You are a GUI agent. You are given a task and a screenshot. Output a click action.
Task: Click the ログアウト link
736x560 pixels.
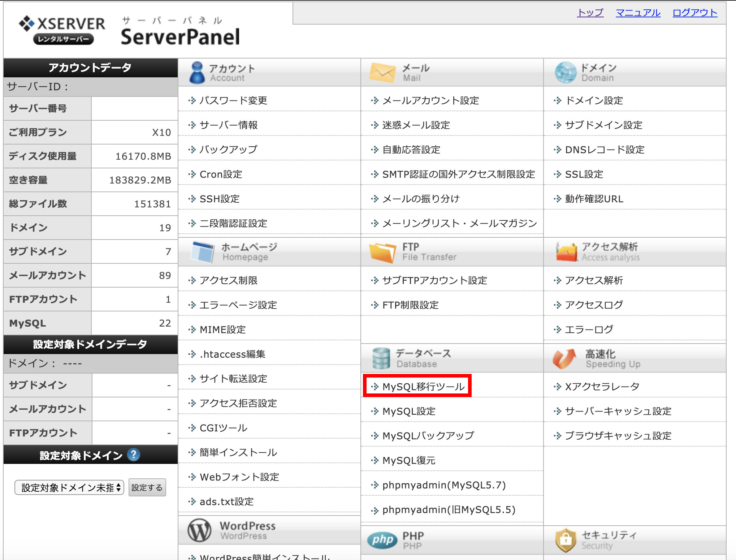(x=695, y=13)
